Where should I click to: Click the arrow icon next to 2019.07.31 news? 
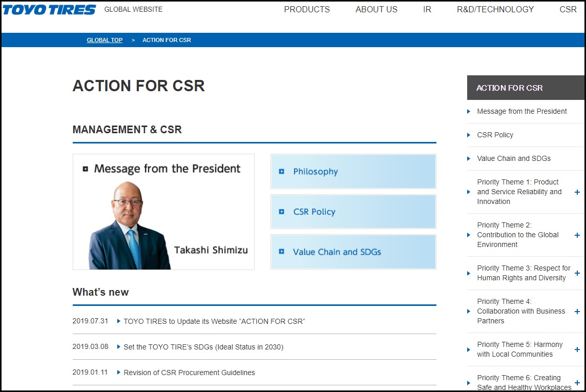(118, 321)
